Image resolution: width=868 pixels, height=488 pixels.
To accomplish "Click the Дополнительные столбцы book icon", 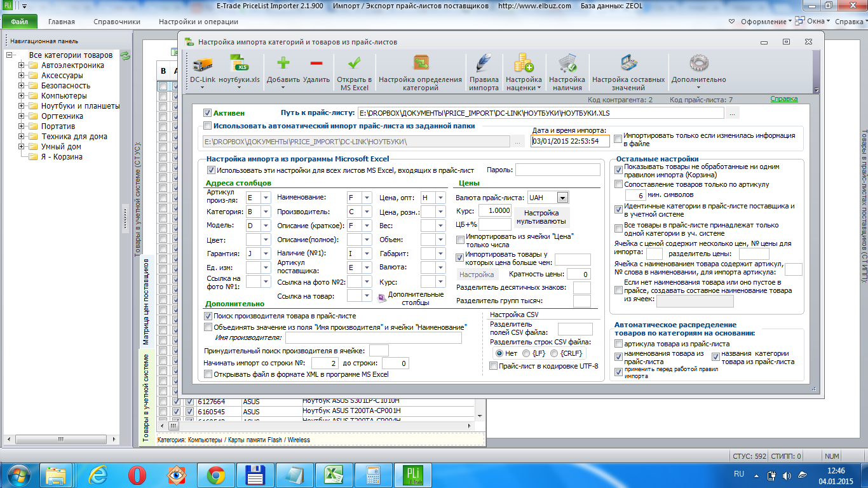I will [x=382, y=297].
